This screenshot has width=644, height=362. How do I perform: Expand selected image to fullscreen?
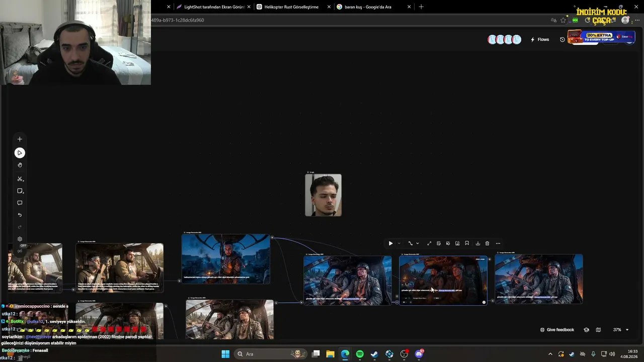[x=429, y=243]
